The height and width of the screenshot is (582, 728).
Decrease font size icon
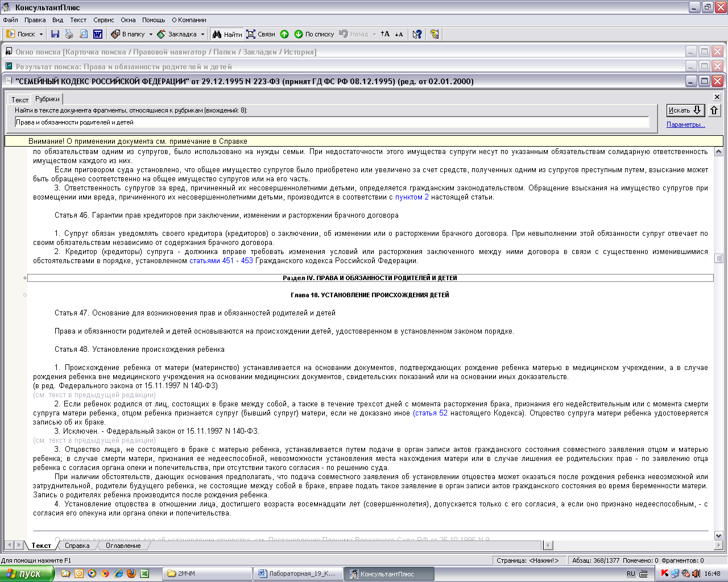(x=399, y=34)
